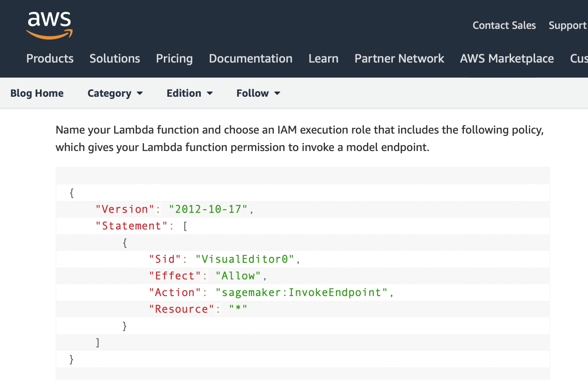The height and width of the screenshot is (390, 588).
Task: Click the "Allow" value in code
Action: point(238,276)
